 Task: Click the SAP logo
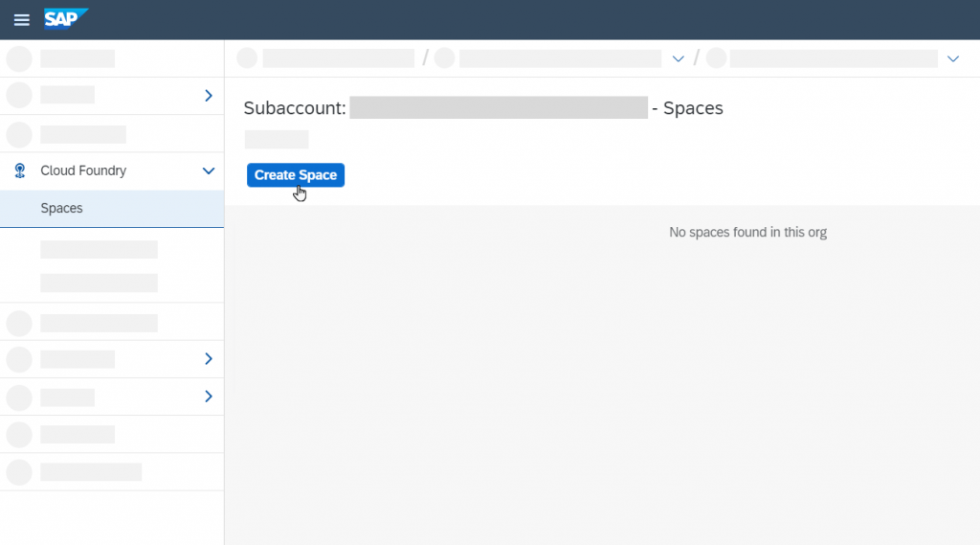(66, 19)
